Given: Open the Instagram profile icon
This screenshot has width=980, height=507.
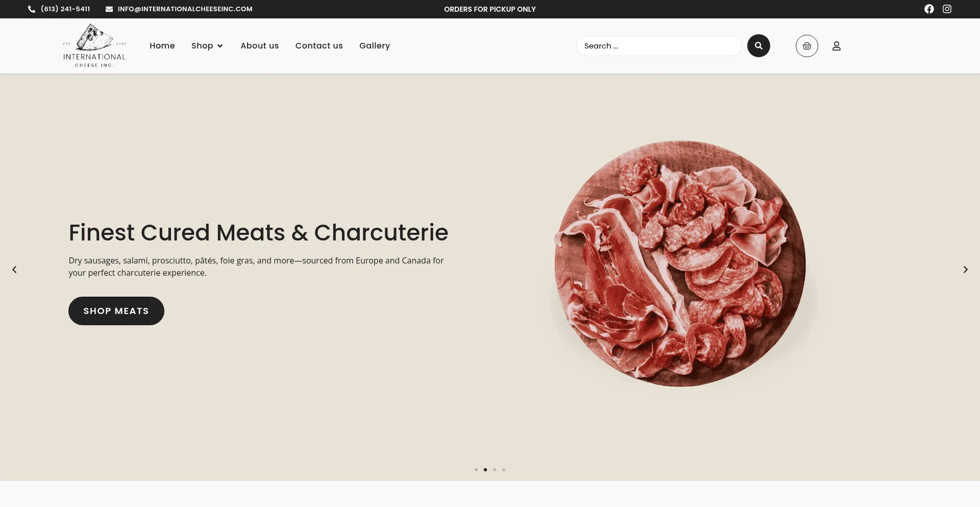Looking at the screenshot, I should [947, 9].
